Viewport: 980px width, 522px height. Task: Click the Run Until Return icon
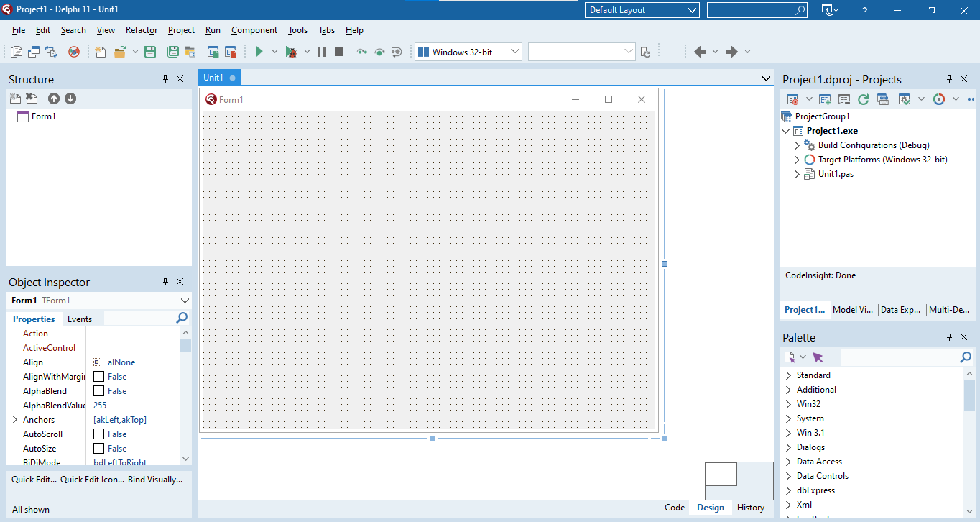point(396,52)
